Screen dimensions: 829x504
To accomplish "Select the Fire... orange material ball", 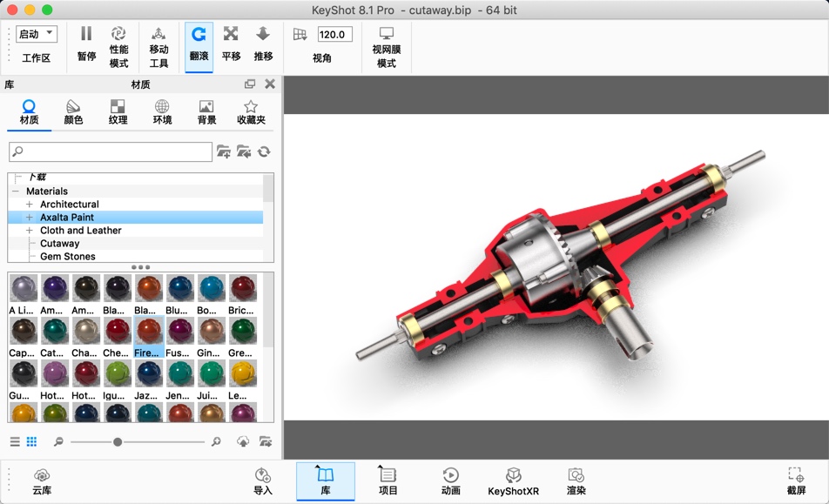I will click(x=149, y=337).
